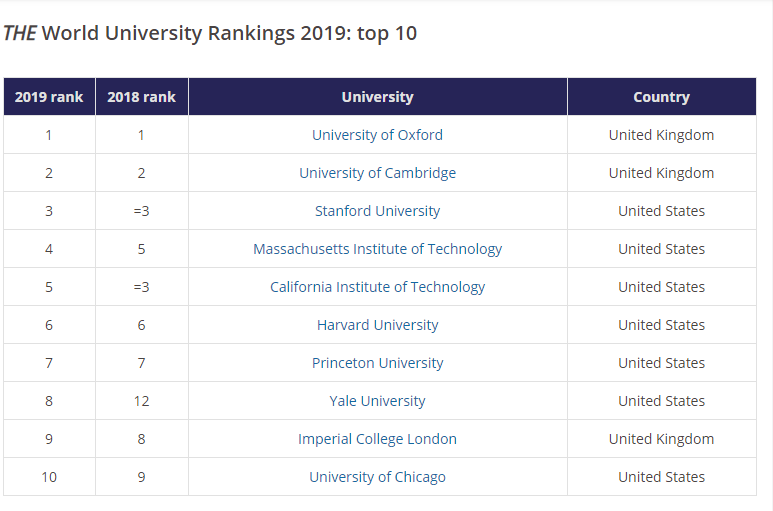The image size is (773, 511).
Task: Click United Kingdom in Oxford's row
Action: click(x=661, y=135)
